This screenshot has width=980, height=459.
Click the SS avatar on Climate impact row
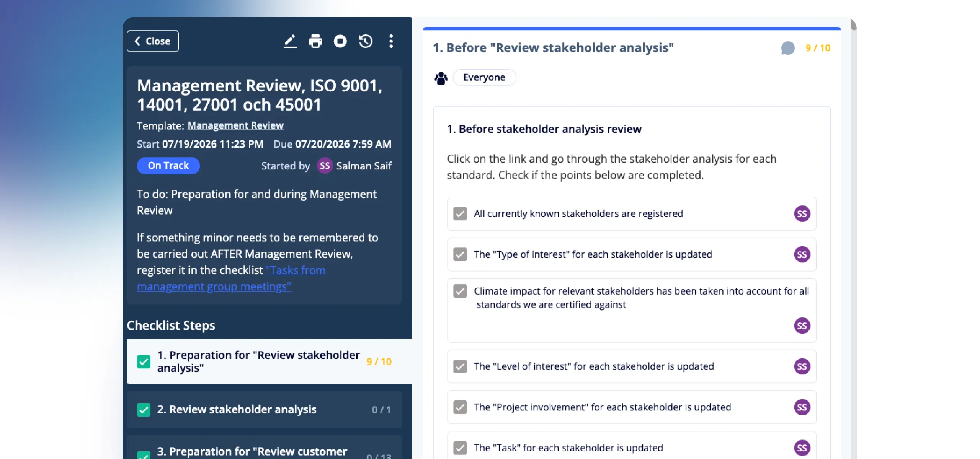(802, 326)
